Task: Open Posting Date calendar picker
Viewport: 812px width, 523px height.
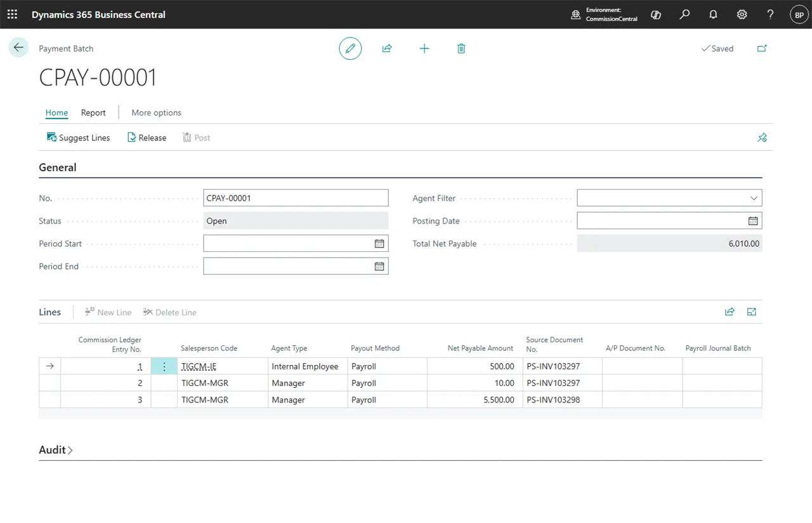Action: pos(753,221)
